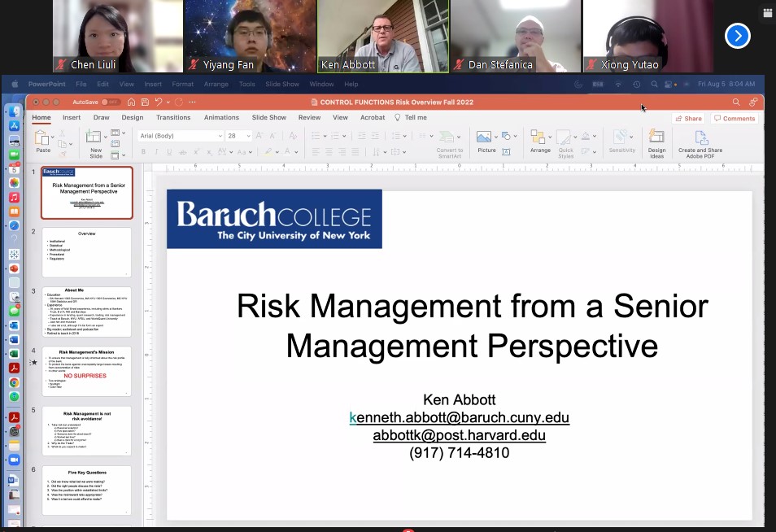Open the Comments button
This screenshot has width=776, height=532.
pyautogui.click(x=735, y=118)
